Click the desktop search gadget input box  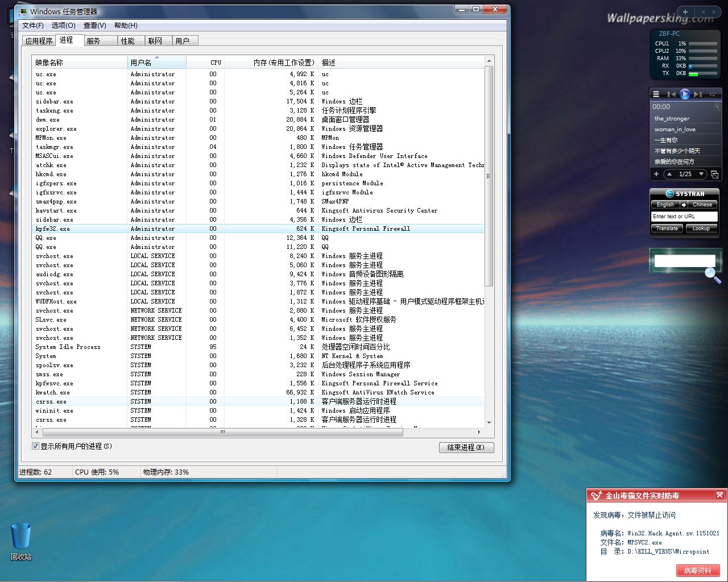(x=684, y=261)
